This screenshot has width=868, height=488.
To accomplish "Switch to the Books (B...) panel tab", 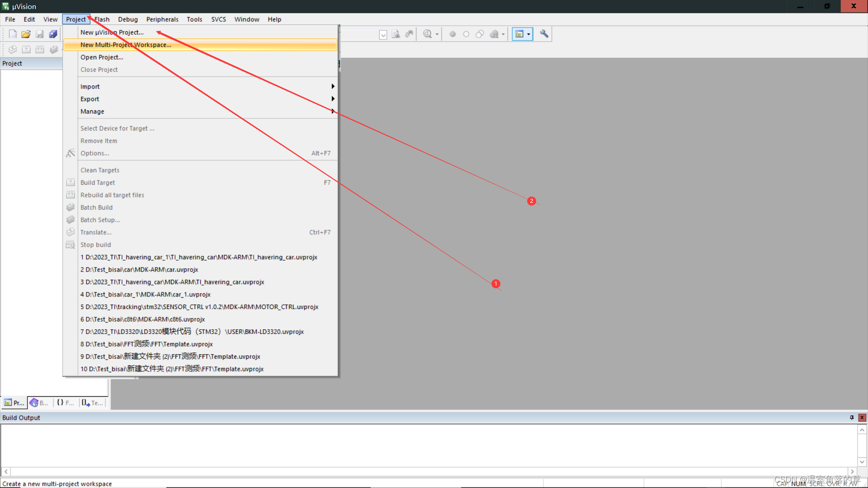I will click(x=39, y=403).
